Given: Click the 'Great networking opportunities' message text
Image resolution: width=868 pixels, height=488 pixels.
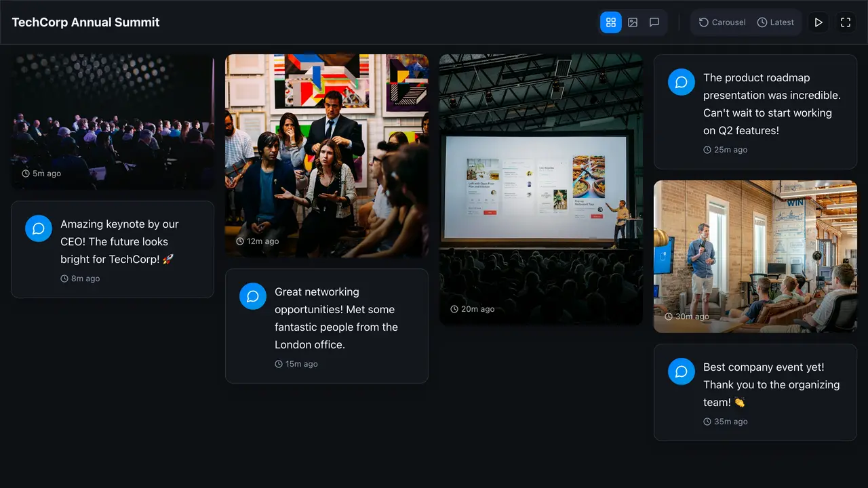Looking at the screenshot, I should pyautogui.click(x=336, y=318).
